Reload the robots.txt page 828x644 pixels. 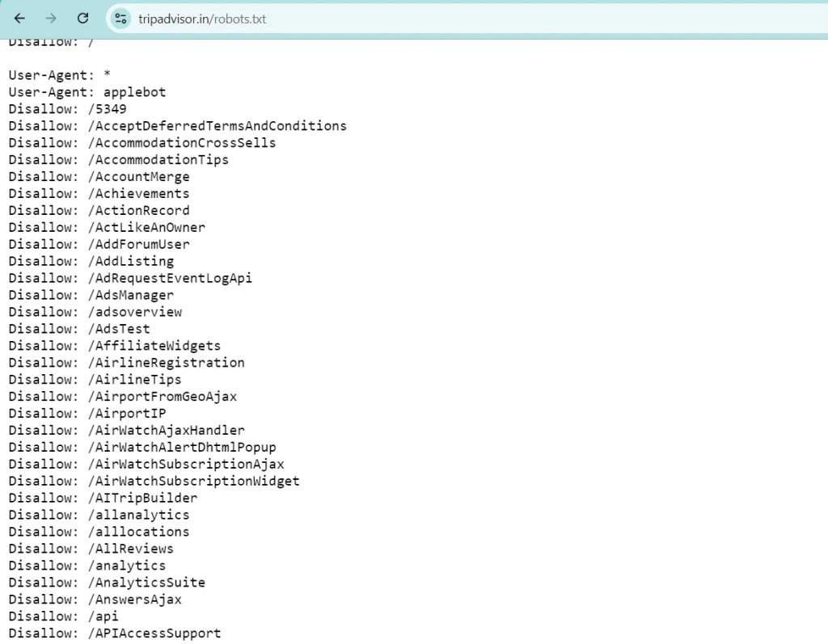83,19
